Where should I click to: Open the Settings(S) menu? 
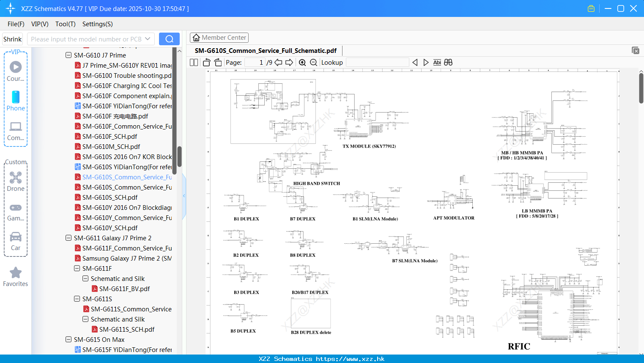98,24
